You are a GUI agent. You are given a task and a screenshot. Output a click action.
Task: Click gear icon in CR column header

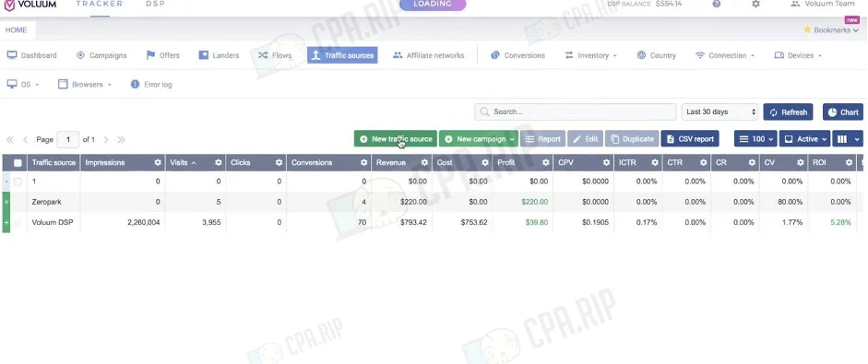(x=752, y=162)
